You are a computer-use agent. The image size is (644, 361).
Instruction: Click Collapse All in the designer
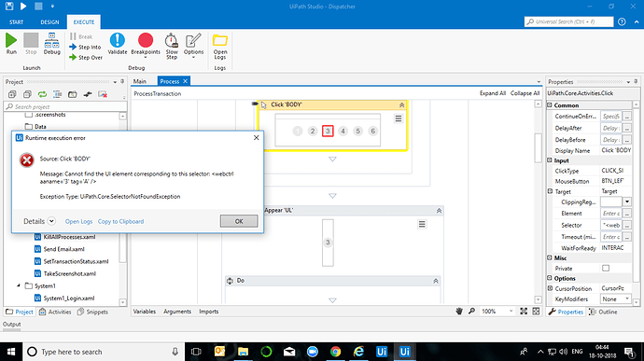click(525, 93)
